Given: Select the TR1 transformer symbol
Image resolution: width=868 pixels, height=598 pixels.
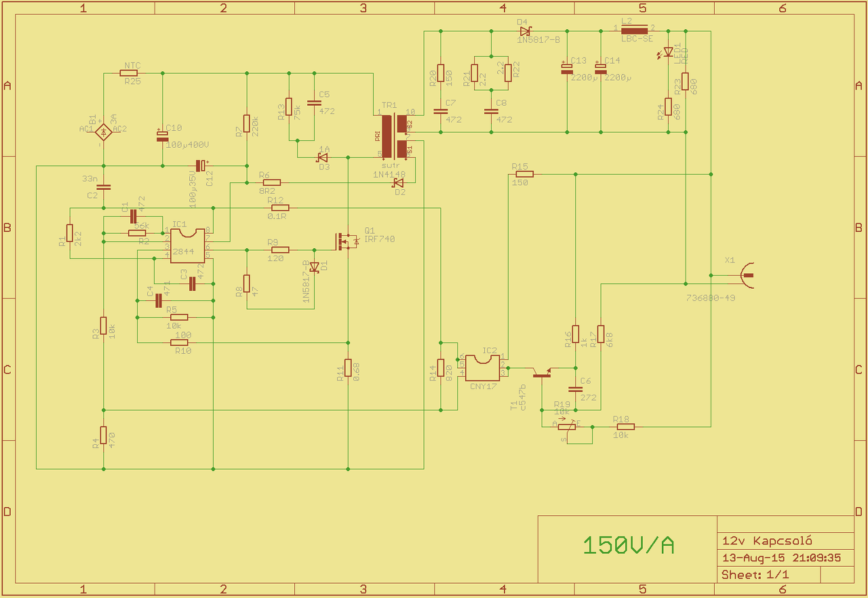Looking at the screenshot, I should point(395,136).
